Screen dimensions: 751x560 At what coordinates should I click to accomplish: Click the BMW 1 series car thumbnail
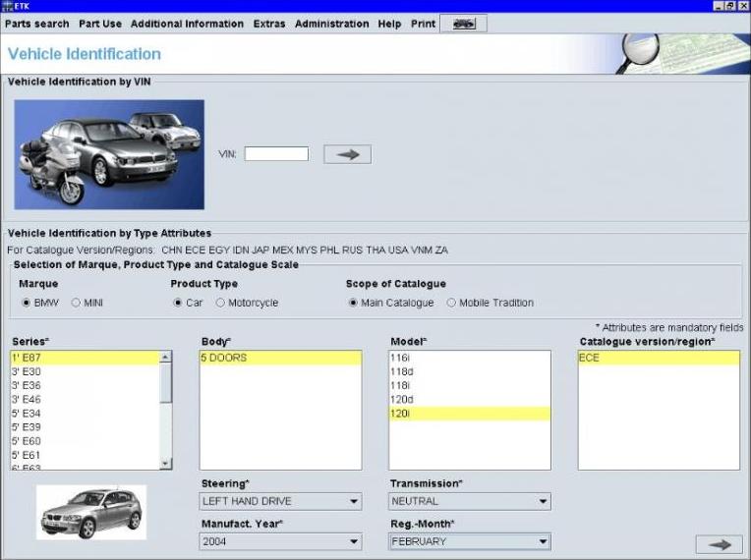(91, 512)
